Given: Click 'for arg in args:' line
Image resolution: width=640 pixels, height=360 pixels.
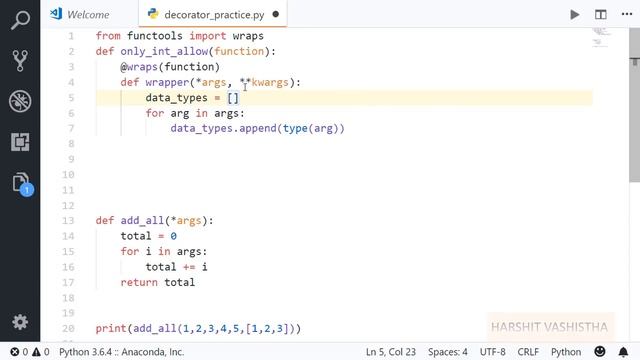Looking at the screenshot, I should 195,113.
